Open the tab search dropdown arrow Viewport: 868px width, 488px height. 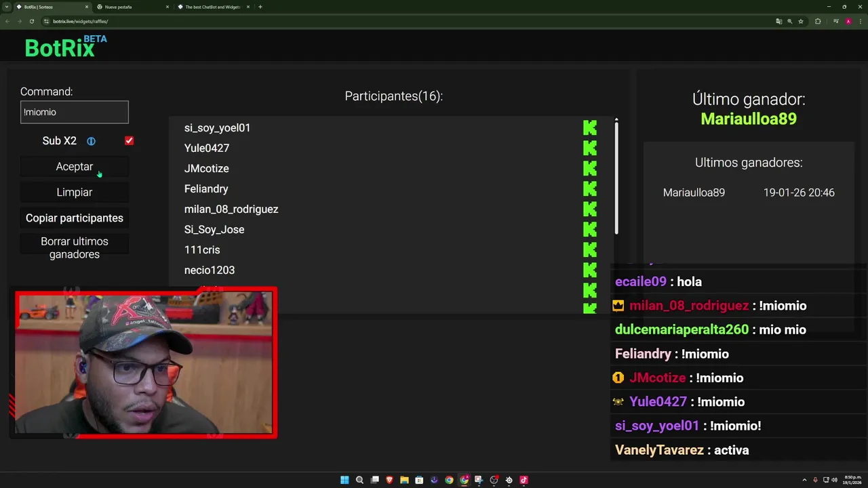click(7, 7)
